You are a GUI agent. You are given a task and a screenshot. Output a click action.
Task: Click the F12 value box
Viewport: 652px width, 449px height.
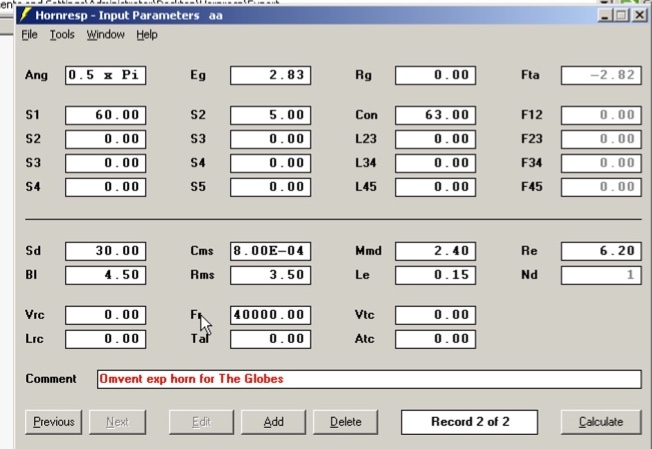click(601, 115)
